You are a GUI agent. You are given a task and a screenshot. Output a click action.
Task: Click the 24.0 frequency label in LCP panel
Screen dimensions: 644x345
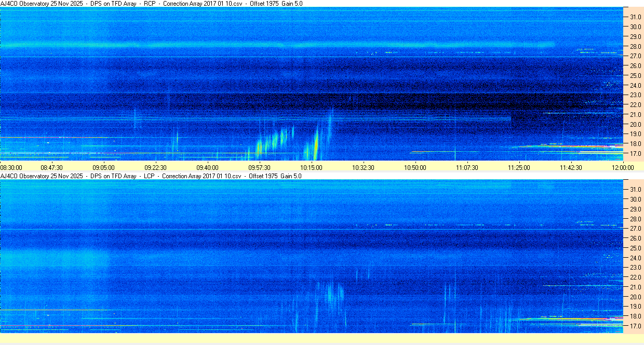click(x=635, y=258)
